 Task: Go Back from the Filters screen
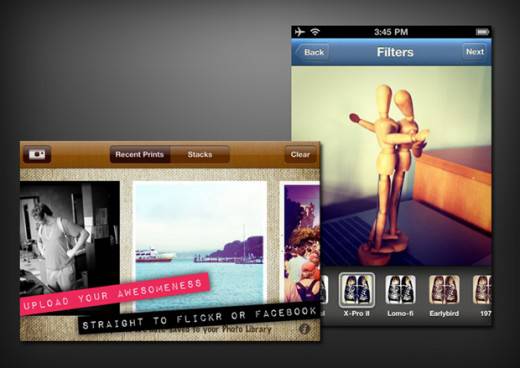312,52
